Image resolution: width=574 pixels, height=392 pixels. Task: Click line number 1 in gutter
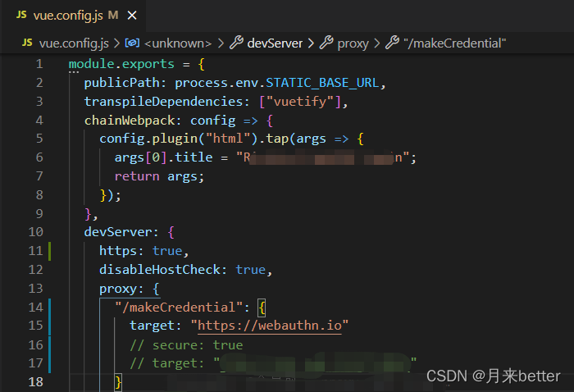pyautogui.click(x=39, y=64)
